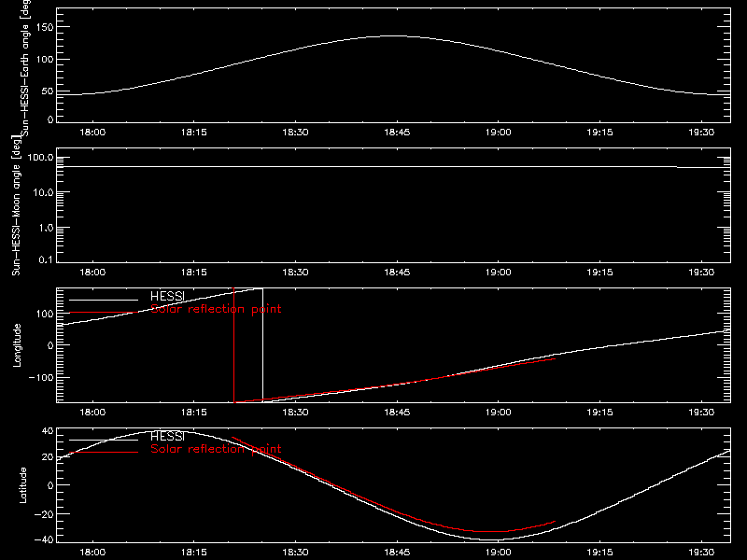
Task: Select the HESSI legend text in Longitude plot
Action: tap(167, 296)
